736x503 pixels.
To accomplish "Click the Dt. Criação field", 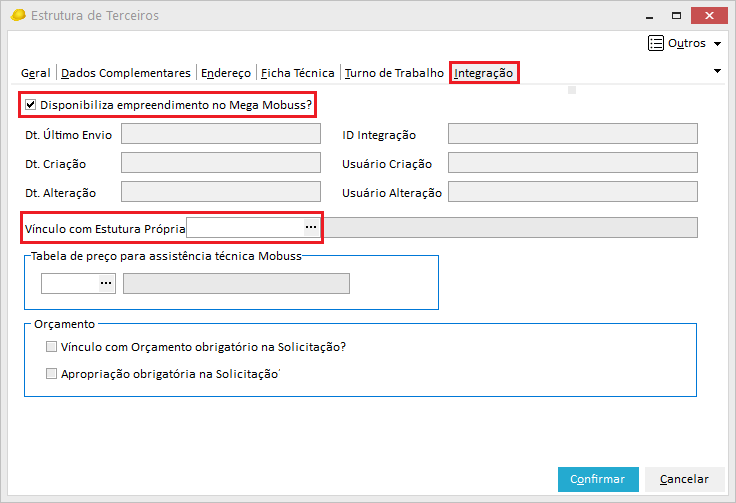I will click(x=221, y=163).
